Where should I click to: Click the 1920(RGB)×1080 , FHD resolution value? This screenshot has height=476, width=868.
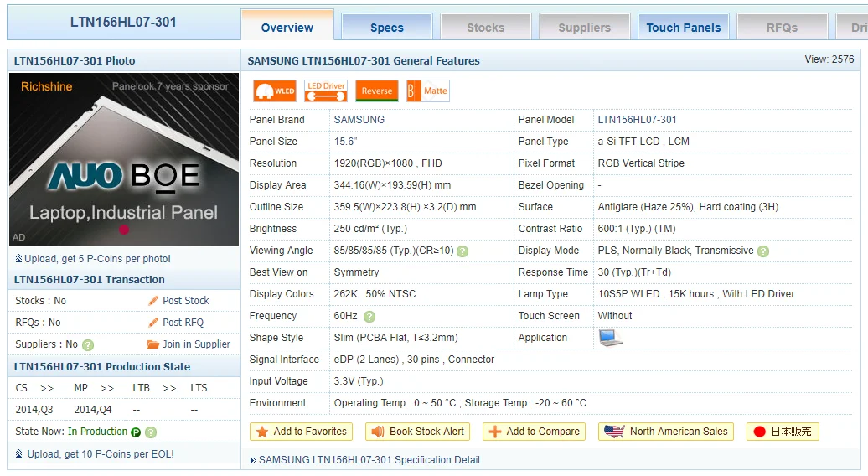coord(388,163)
